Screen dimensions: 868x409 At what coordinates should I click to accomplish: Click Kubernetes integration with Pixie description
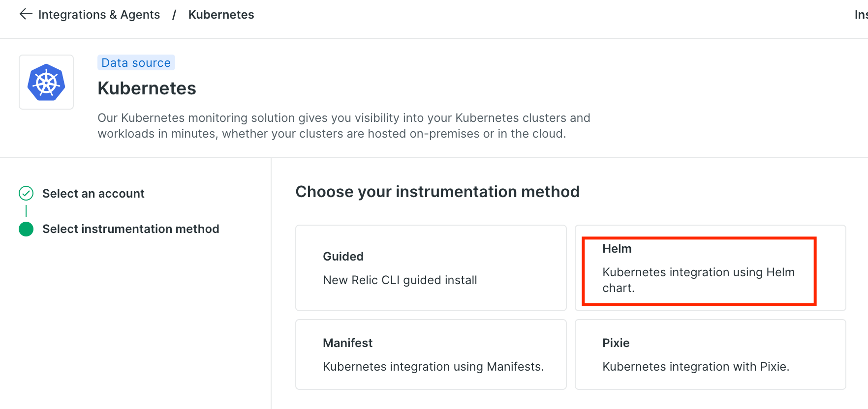(x=696, y=367)
